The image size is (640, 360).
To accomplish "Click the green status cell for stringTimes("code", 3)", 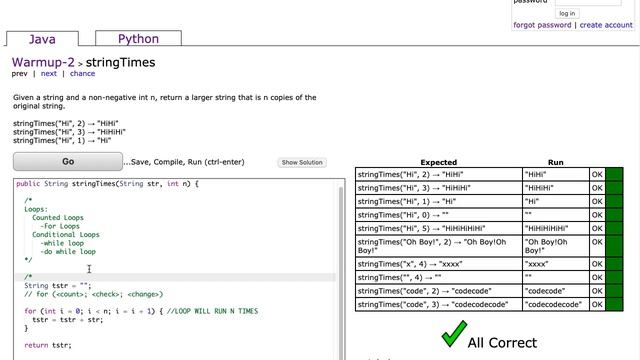I will pyautogui.click(x=614, y=304).
